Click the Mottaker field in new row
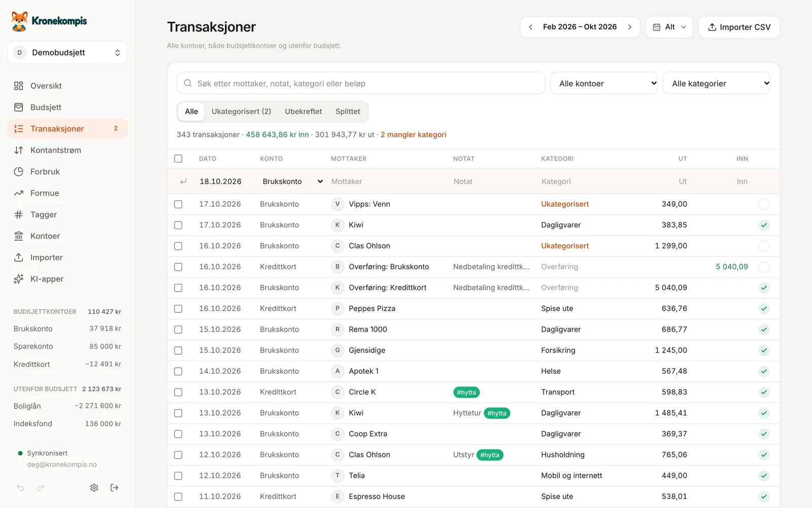The image size is (812, 508). coord(388,181)
